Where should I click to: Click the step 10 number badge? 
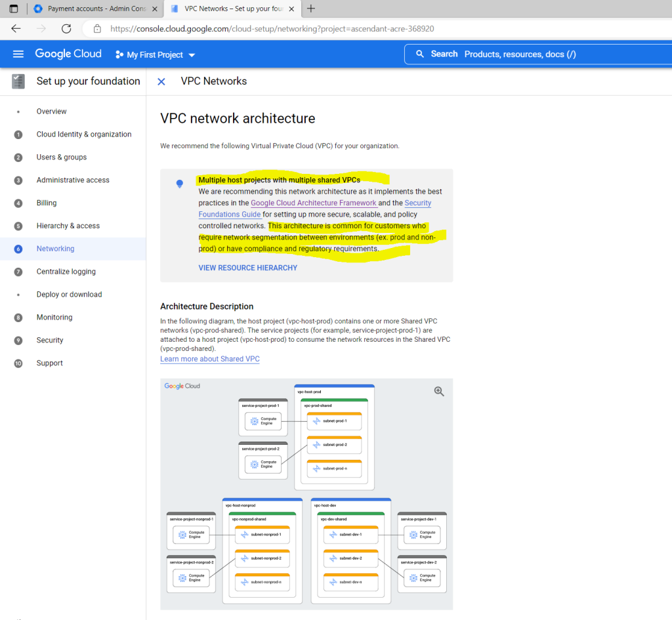18,363
